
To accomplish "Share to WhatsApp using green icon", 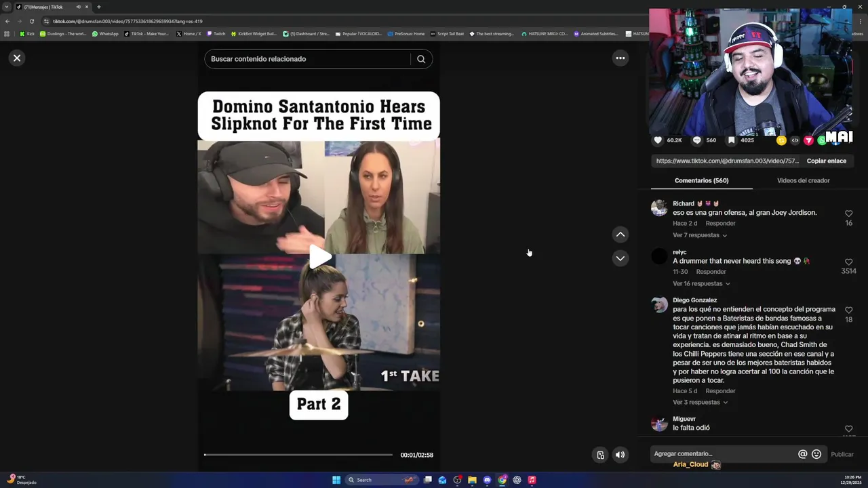I will [x=821, y=140].
